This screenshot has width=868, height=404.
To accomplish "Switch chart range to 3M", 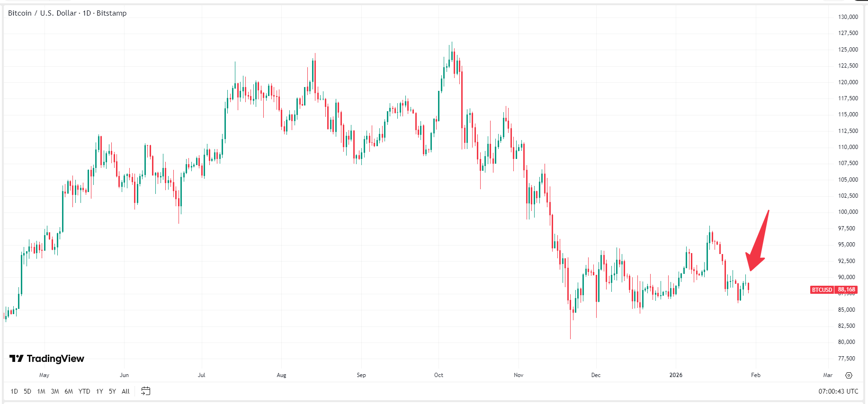I will [x=54, y=391].
